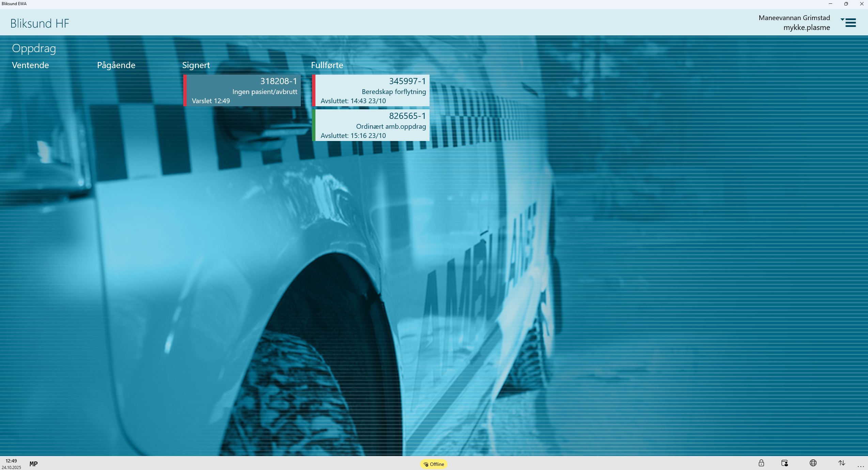Screen dimensions: 868x470
Task: Click the globe icon in status bar
Action: 813,463
